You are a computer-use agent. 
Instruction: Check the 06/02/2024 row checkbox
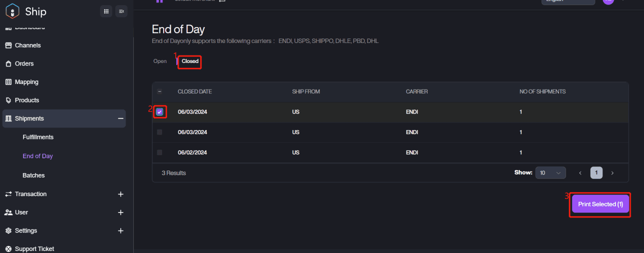159,153
